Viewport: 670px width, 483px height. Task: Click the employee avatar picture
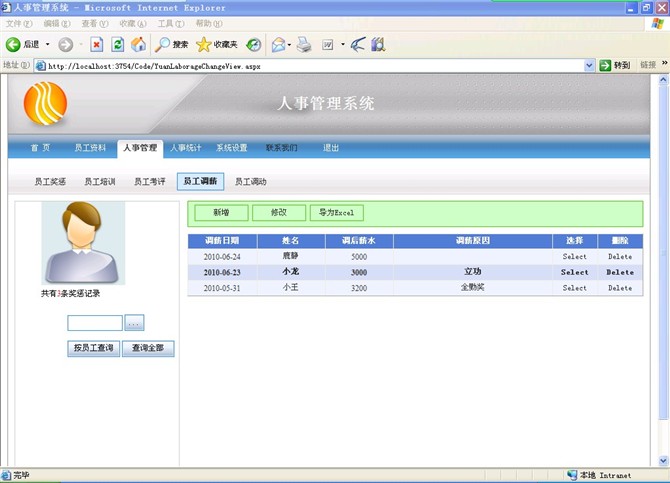pos(83,243)
